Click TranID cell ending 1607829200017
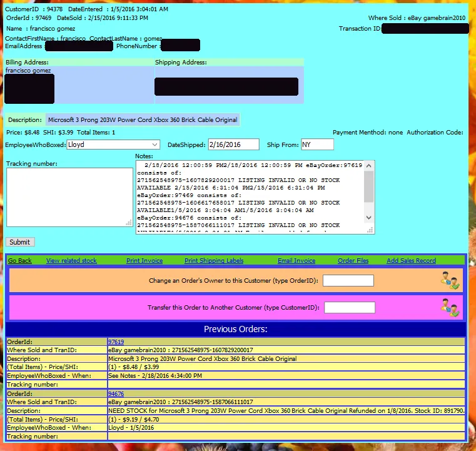476x451 pixels. click(x=286, y=350)
